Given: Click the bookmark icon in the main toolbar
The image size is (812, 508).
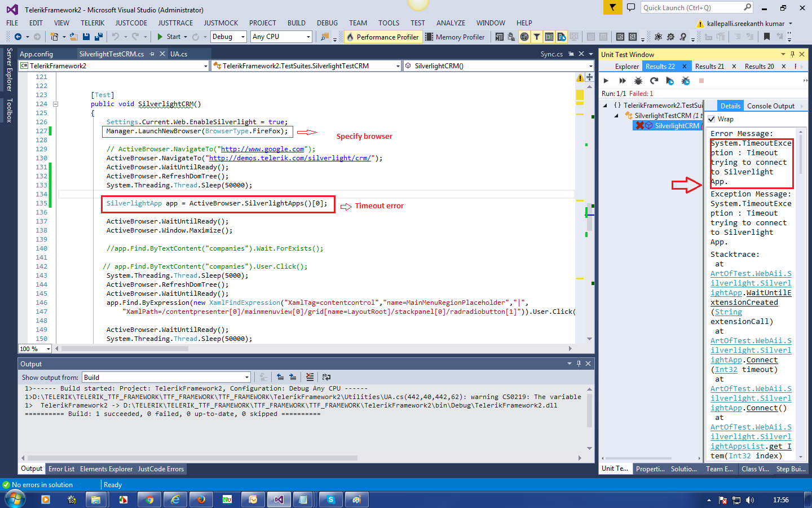Looking at the screenshot, I should [767, 37].
